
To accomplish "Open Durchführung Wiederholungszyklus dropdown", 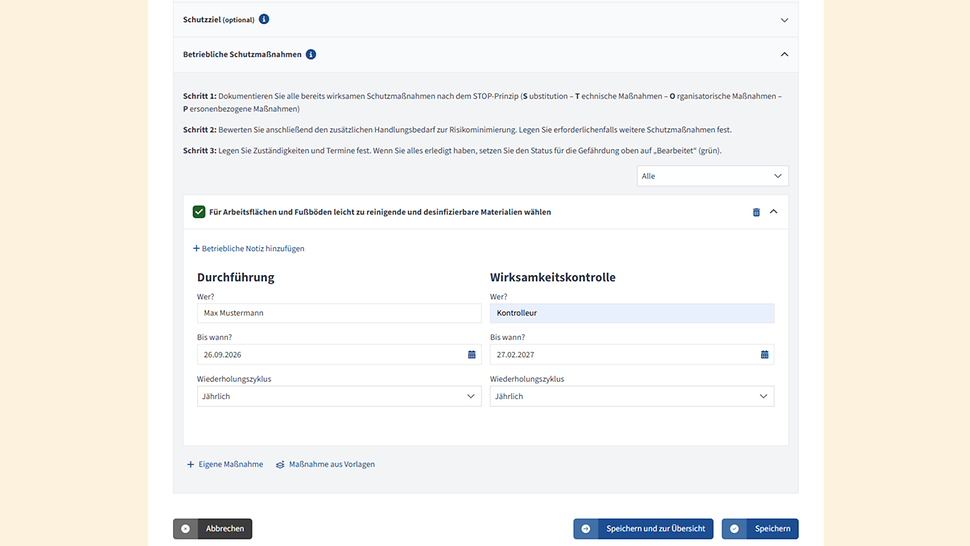I will coord(339,396).
